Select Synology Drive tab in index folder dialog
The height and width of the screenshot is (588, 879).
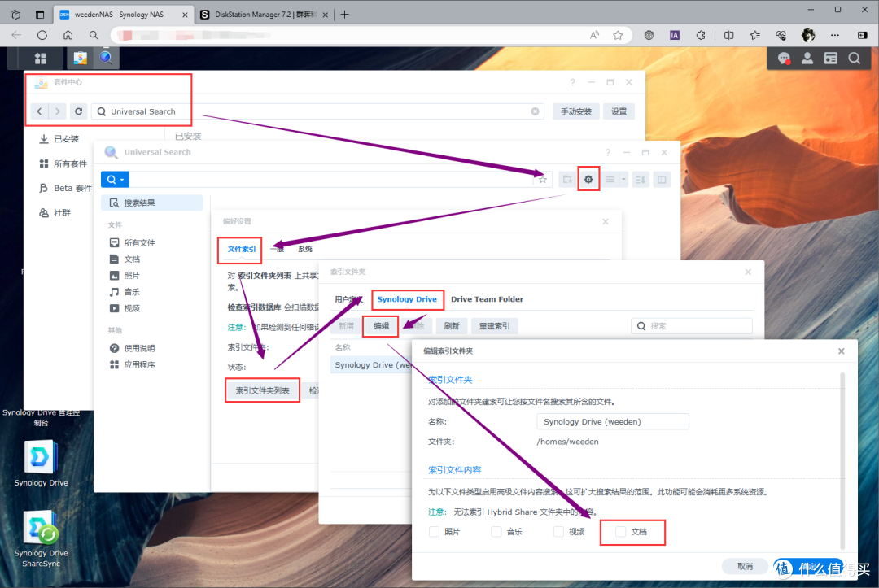pos(407,299)
